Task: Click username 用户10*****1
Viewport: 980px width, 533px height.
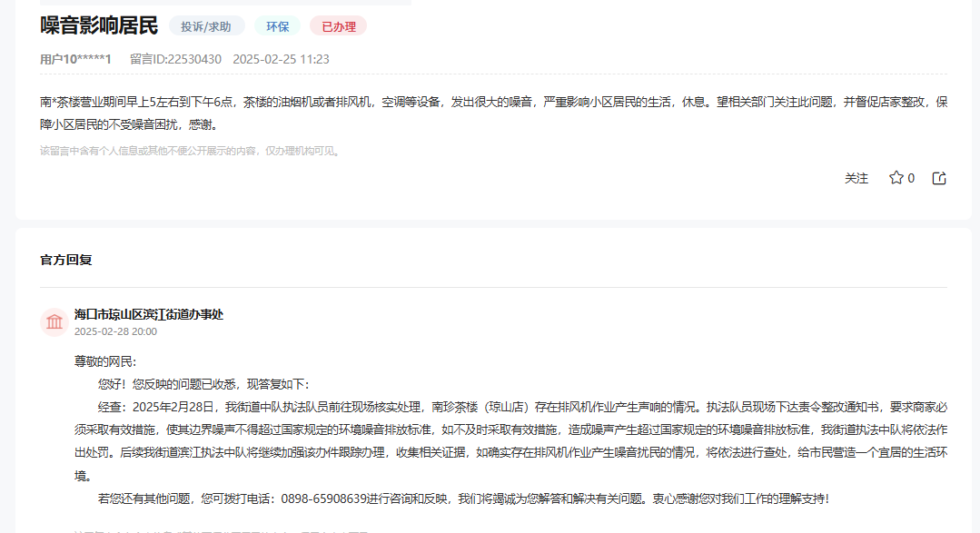Action: pos(75,59)
